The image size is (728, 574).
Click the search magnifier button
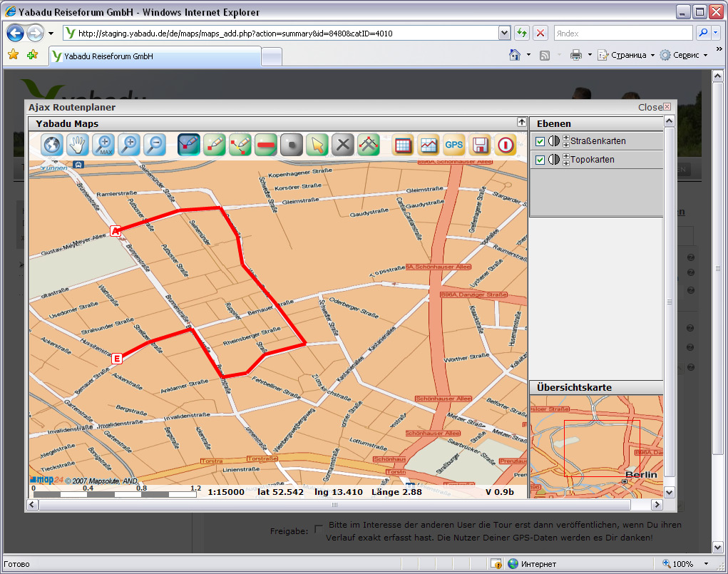coord(703,33)
